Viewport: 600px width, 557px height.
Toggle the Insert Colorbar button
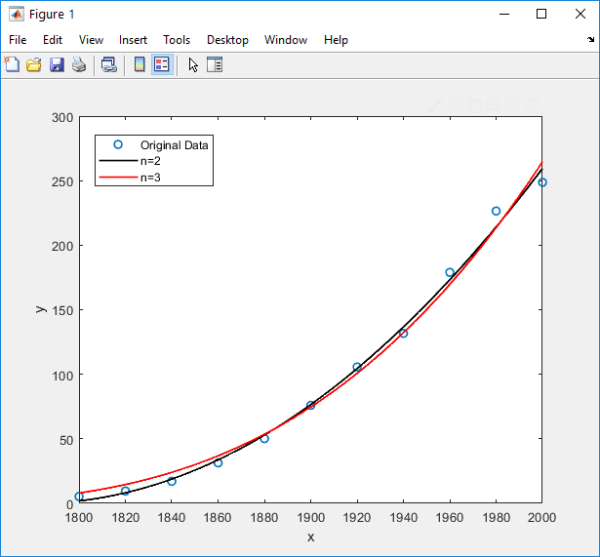(140, 65)
